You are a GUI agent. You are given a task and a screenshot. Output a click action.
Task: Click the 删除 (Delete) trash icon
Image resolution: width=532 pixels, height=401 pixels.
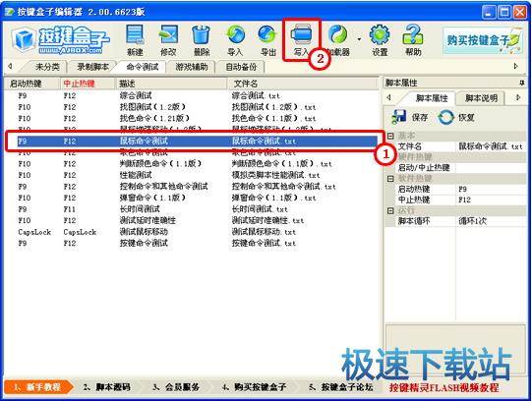pos(202,40)
